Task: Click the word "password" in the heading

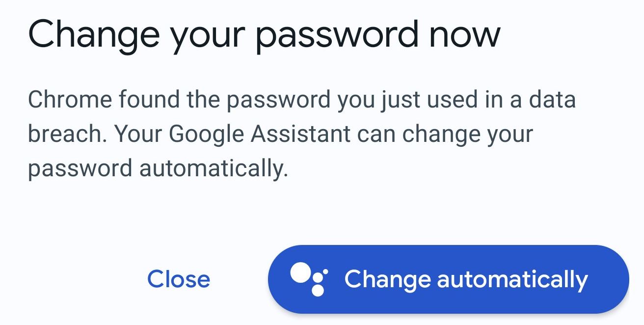Action: coord(337,34)
